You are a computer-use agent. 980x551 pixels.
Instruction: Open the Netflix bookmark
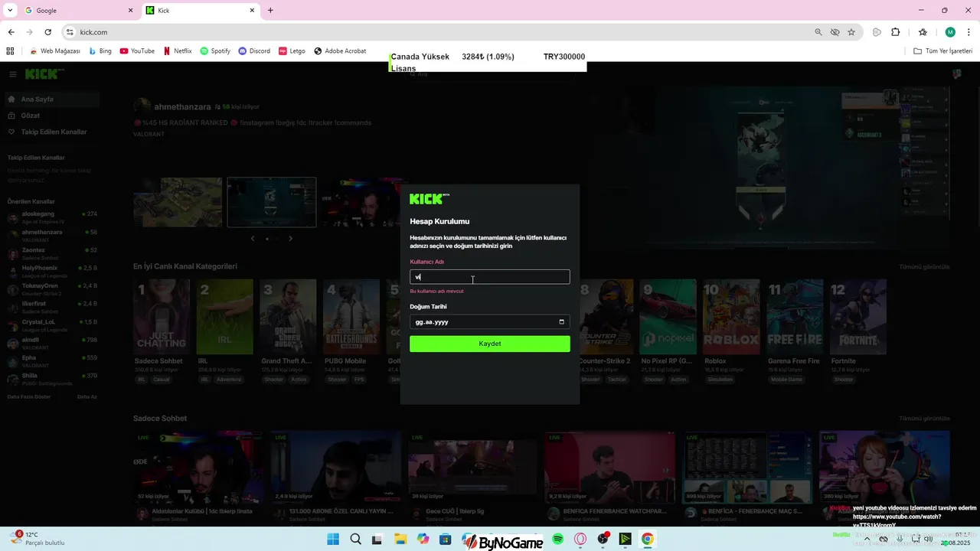click(x=177, y=51)
